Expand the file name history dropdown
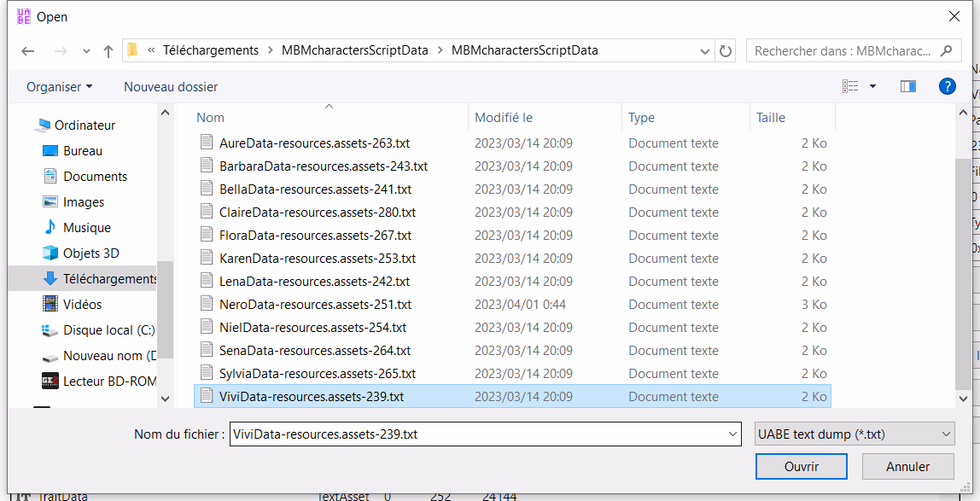This screenshot has width=980, height=501. (733, 434)
